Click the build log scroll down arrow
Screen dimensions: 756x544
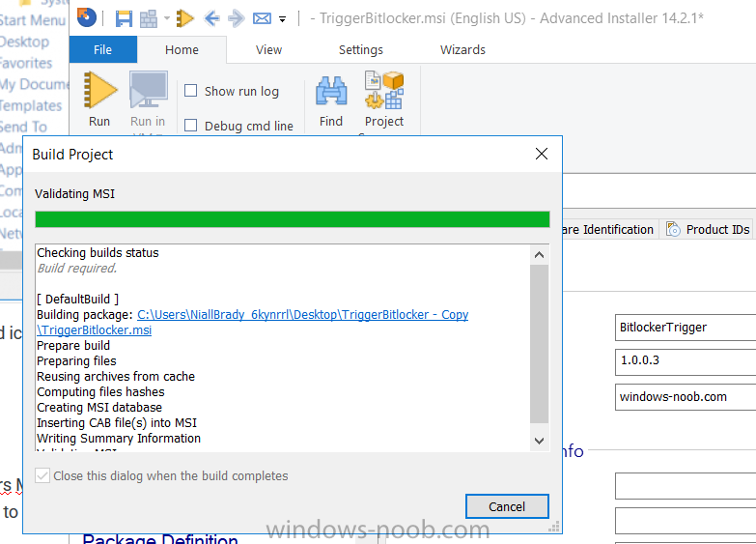[539, 441]
